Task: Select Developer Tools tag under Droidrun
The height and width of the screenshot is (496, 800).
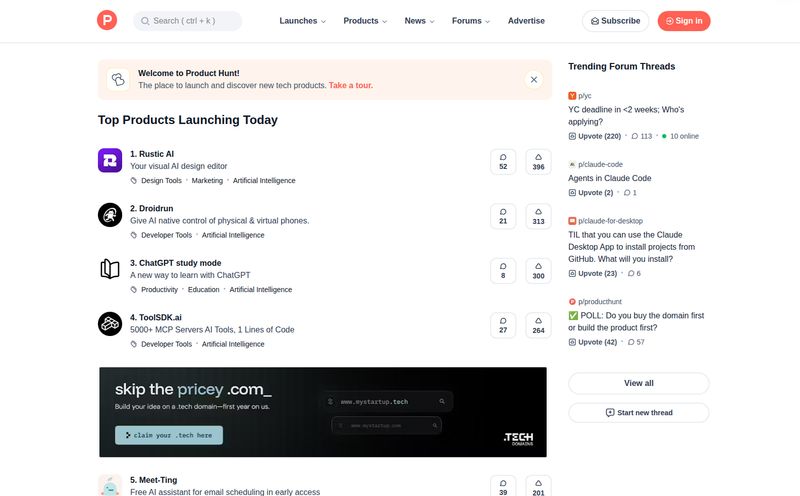Action: [166, 235]
